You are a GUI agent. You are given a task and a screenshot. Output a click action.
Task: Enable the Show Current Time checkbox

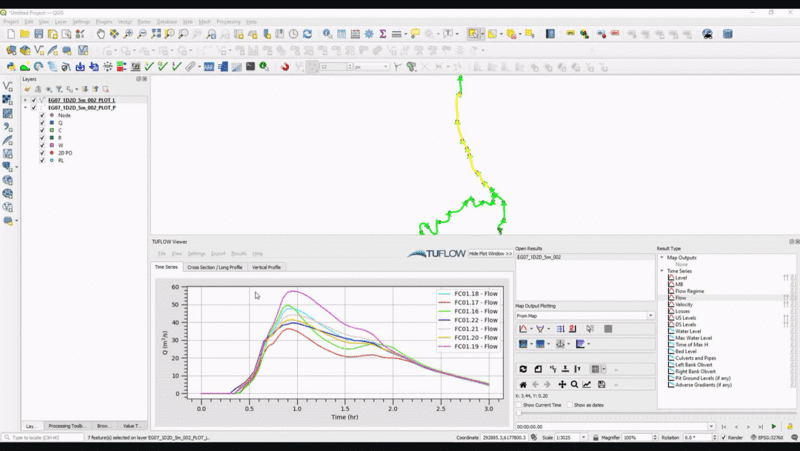tap(520, 405)
